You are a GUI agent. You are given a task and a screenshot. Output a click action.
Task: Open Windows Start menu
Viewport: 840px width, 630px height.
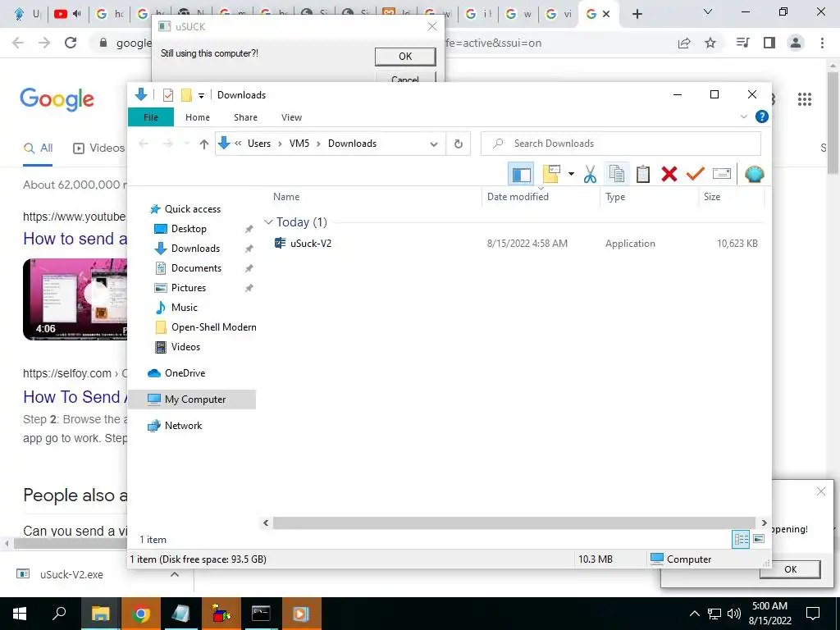20,614
